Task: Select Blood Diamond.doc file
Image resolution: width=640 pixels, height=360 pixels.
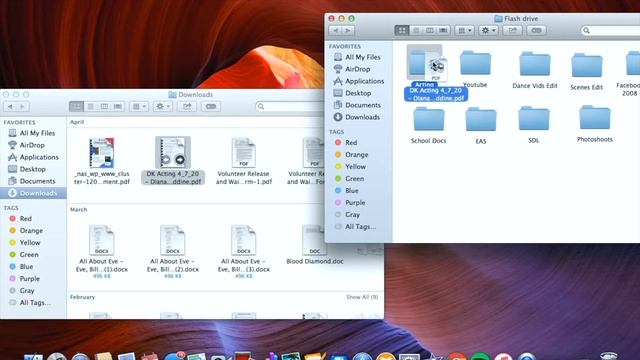Action: point(315,240)
